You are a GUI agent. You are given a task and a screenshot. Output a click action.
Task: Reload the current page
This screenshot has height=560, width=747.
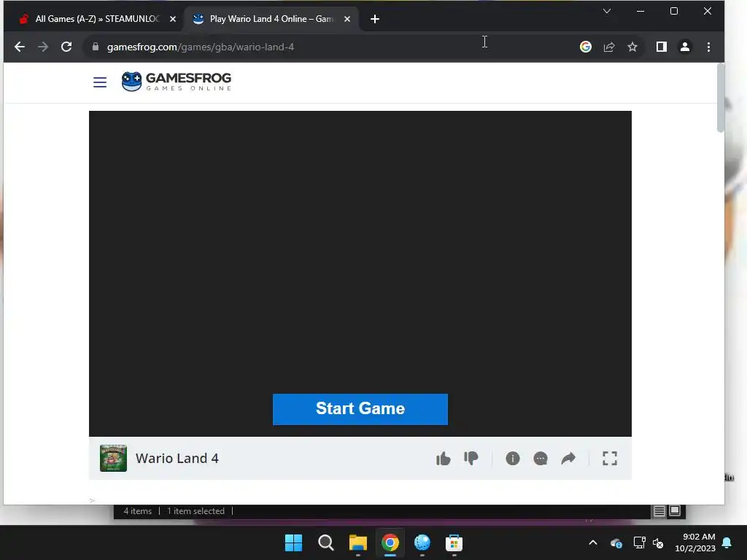[x=66, y=47]
